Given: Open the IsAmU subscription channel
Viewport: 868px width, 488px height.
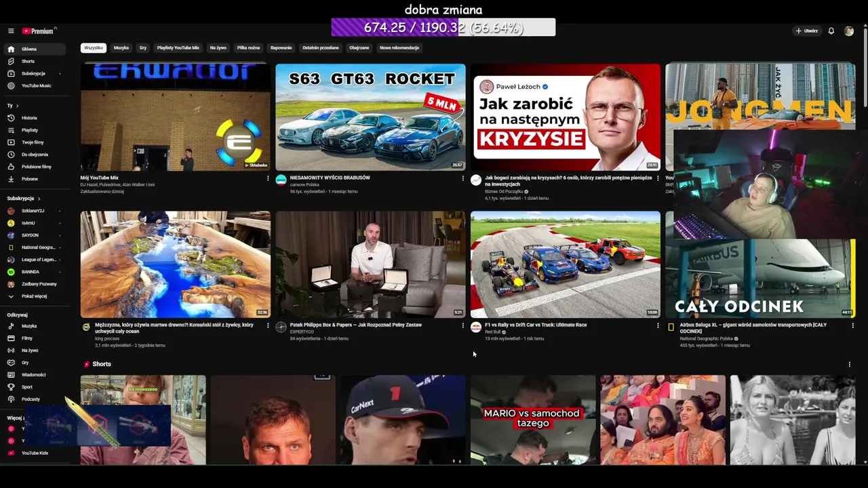Looking at the screenshot, I should point(33,223).
